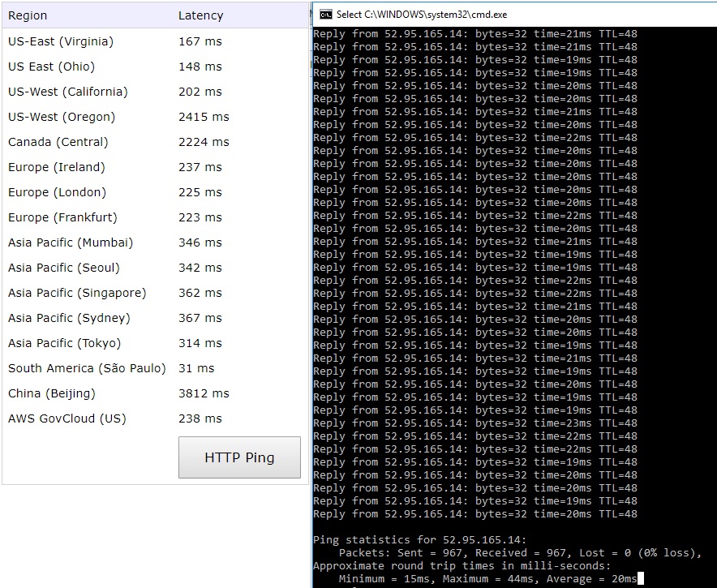Click the US East (Ohio) region label
The height and width of the screenshot is (588, 717).
coord(51,67)
